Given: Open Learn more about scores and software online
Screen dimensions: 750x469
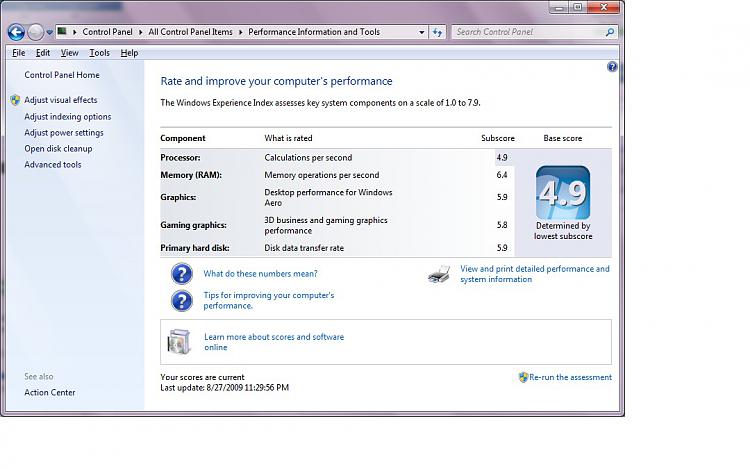Looking at the screenshot, I should point(274,342).
